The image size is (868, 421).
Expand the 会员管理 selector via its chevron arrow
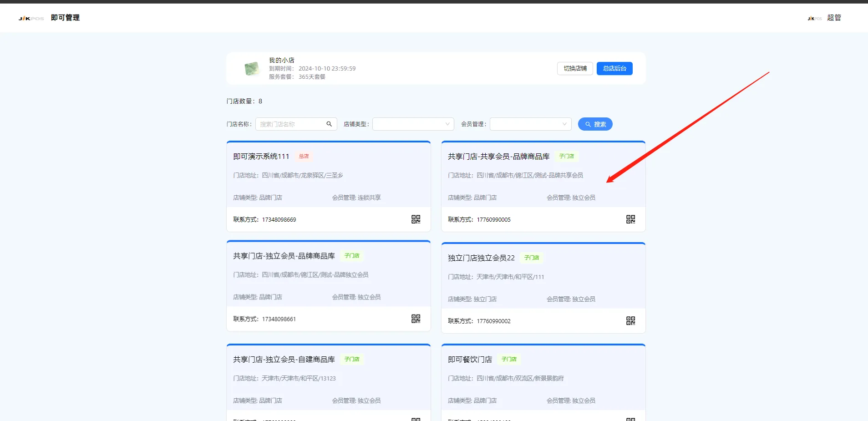tap(564, 124)
